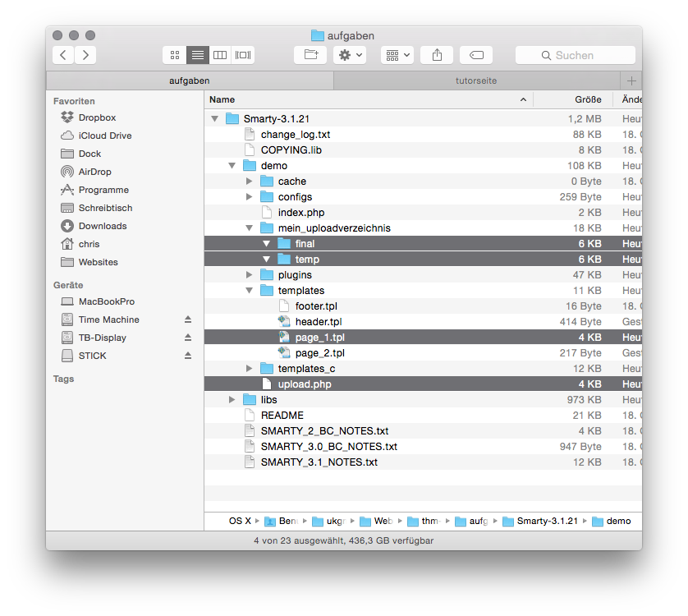Go forward with the right arrow button
Image resolution: width=688 pixels, height=616 pixels.
click(85, 55)
